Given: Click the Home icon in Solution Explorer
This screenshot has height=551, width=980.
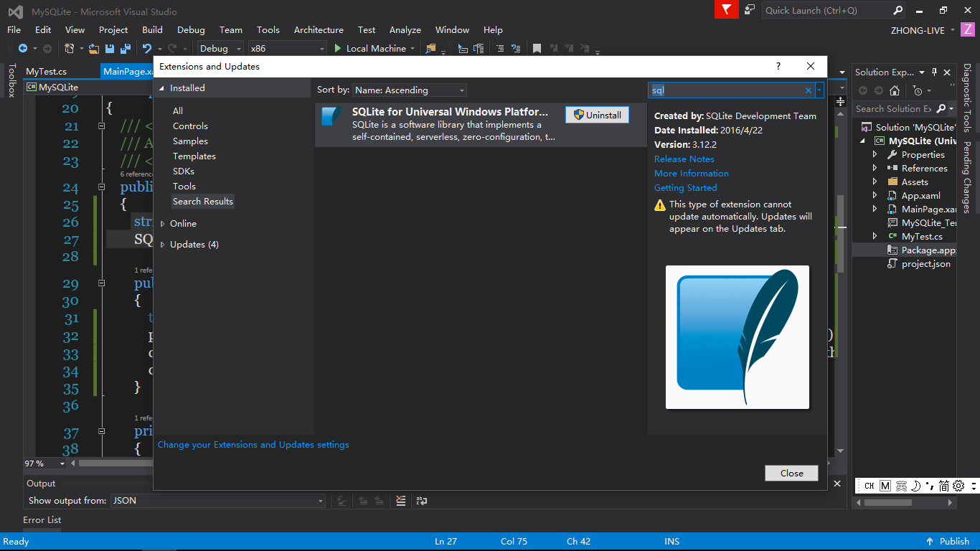Looking at the screenshot, I should click(894, 90).
